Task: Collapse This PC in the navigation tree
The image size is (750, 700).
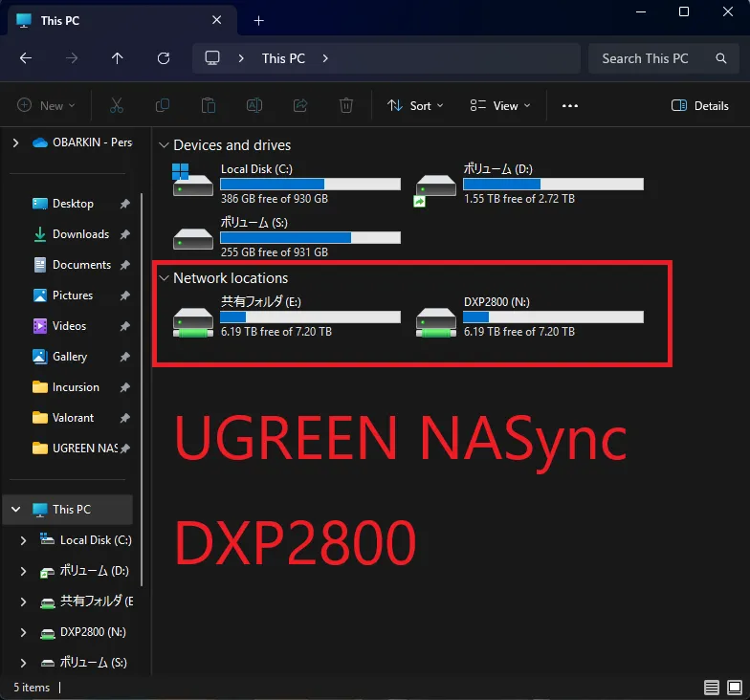Action: pyautogui.click(x=15, y=509)
